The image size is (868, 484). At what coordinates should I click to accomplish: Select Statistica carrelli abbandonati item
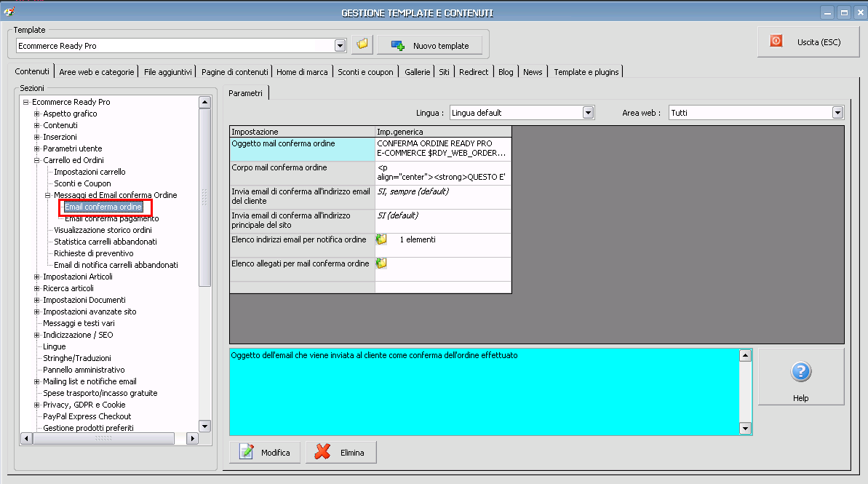105,242
